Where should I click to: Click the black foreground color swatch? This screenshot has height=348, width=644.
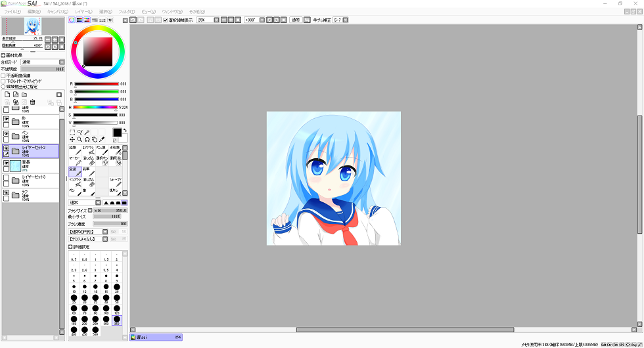click(117, 132)
